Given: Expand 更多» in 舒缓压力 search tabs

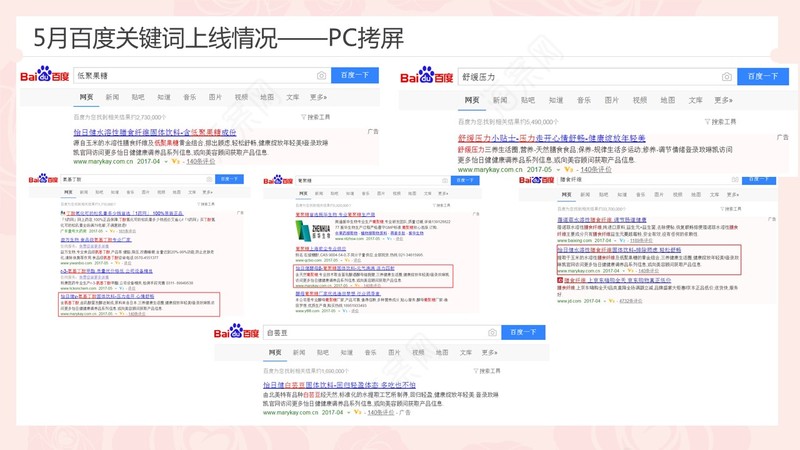Looking at the screenshot, I should [723, 100].
